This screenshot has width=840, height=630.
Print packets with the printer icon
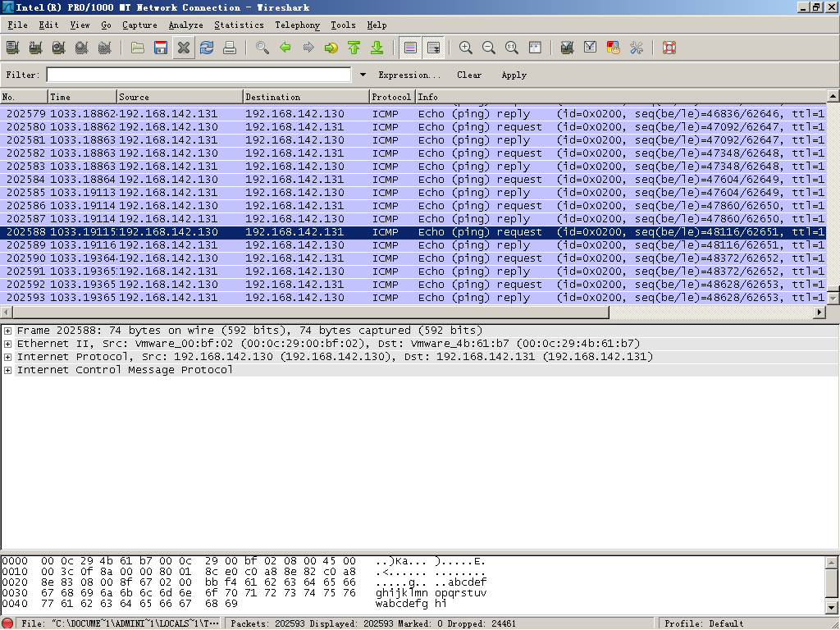(230, 48)
